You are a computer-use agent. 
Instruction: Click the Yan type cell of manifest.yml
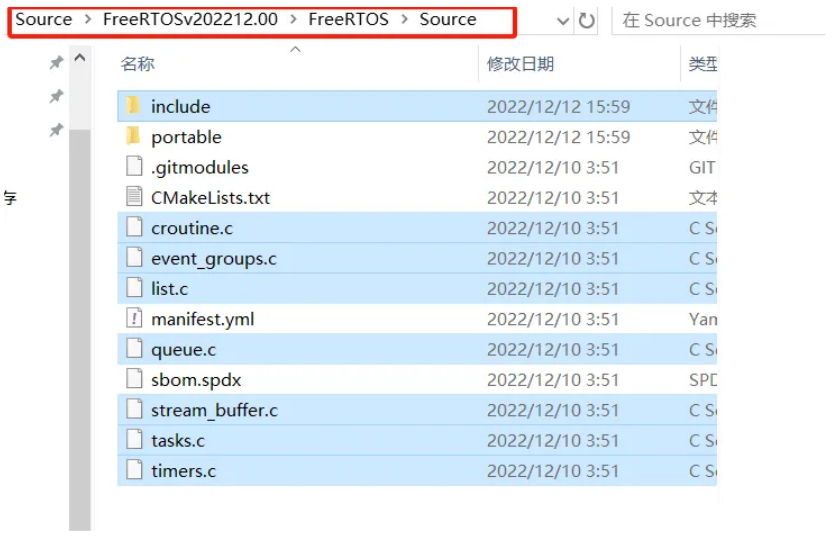(x=703, y=320)
